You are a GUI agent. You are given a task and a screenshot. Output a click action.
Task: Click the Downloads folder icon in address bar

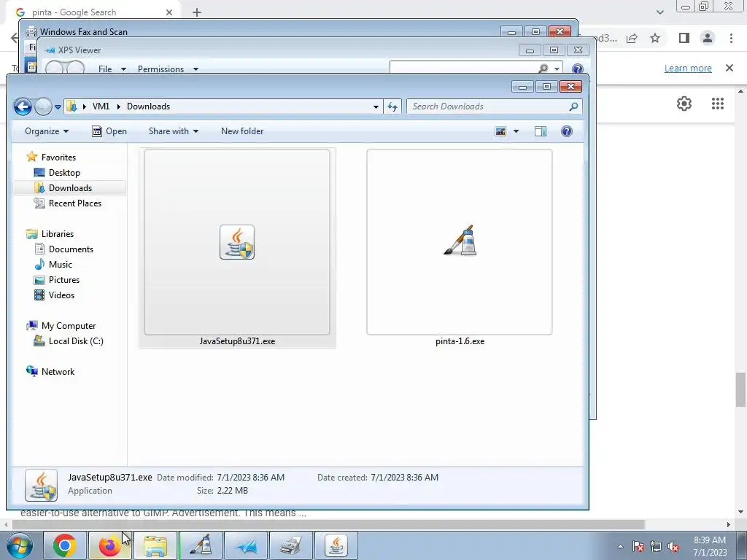(x=71, y=106)
